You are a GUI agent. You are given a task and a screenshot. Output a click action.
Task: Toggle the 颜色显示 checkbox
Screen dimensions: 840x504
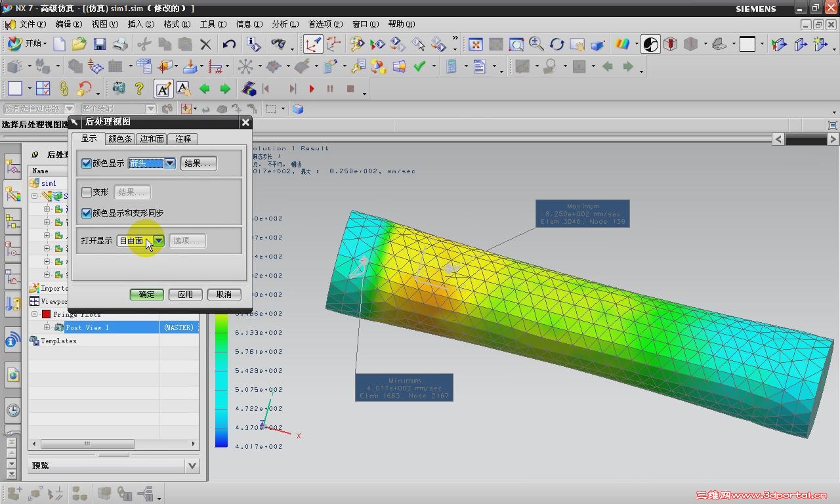87,163
